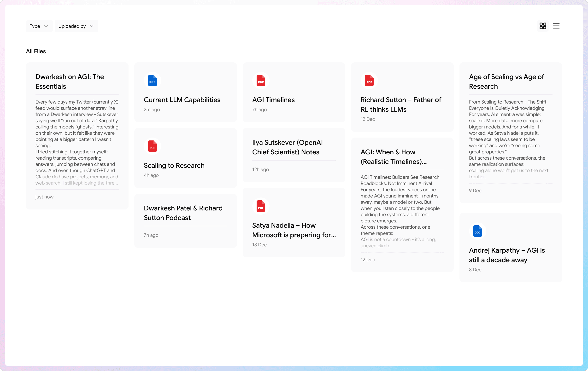Click the DOC icon on Current LLM Capabilities

pyautogui.click(x=152, y=81)
